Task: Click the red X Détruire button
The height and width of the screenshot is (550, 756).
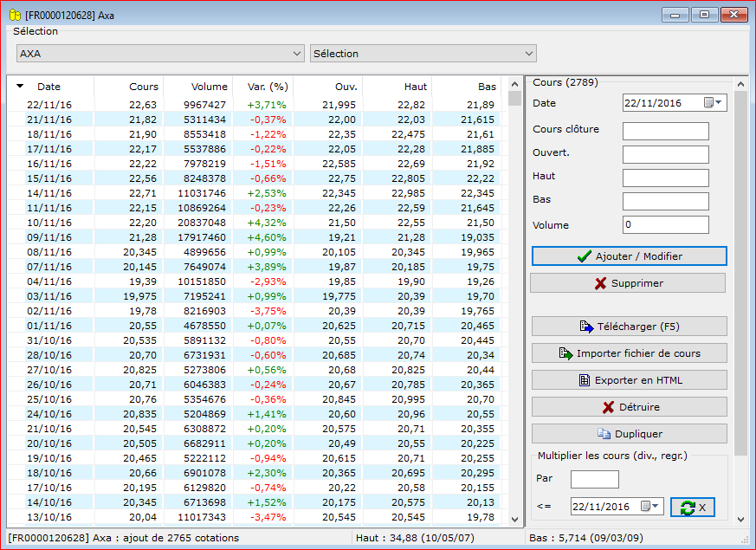Action: click(x=630, y=407)
